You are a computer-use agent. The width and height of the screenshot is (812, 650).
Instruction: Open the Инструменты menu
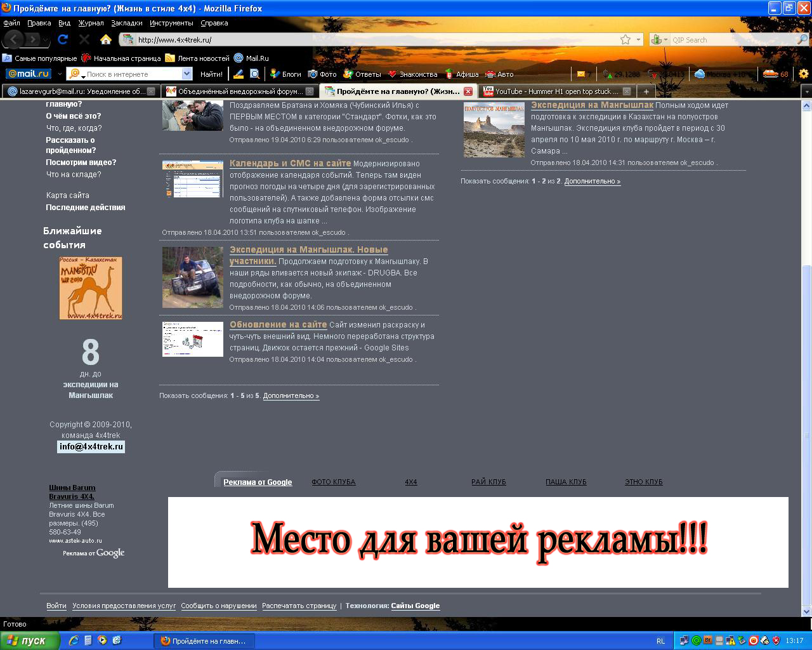171,23
